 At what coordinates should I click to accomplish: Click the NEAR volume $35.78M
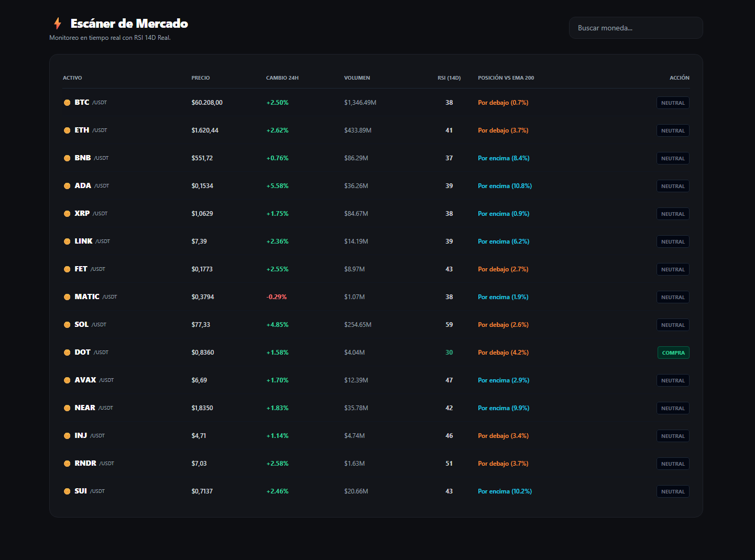pyautogui.click(x=356, y=408)
